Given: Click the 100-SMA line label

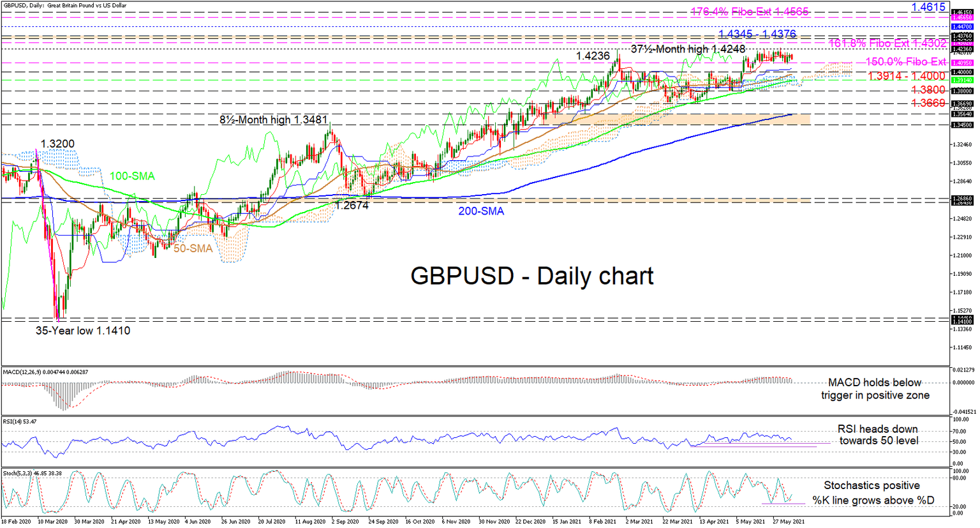Looking at the screenshot, I should [x=131, y=176].
